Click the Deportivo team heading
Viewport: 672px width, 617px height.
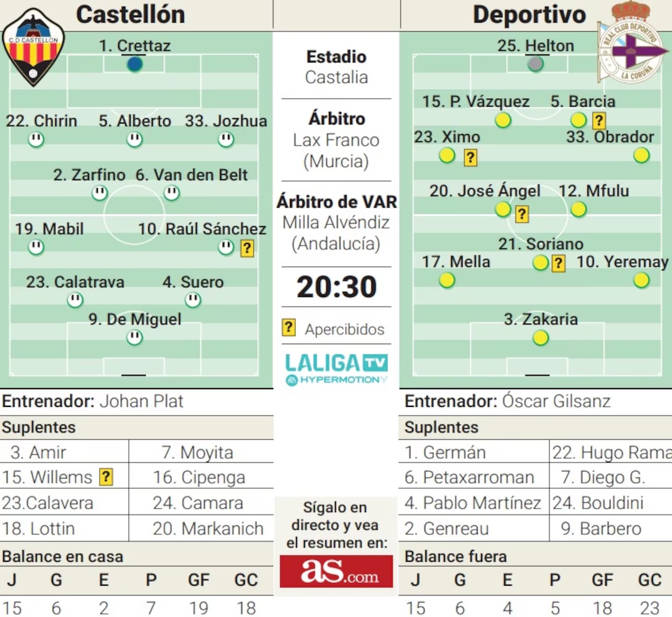[x=529, y=15]
